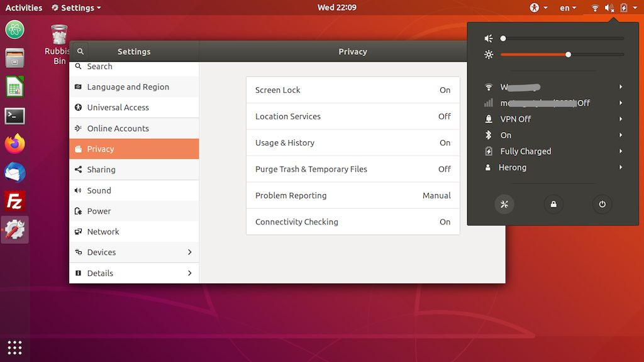Open the Activities menu
The image size is (644, 362).
[x=23, y=8]
